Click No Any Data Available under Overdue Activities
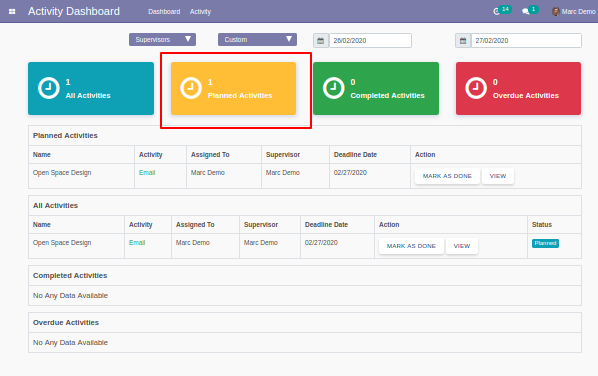 click(70, 342)
